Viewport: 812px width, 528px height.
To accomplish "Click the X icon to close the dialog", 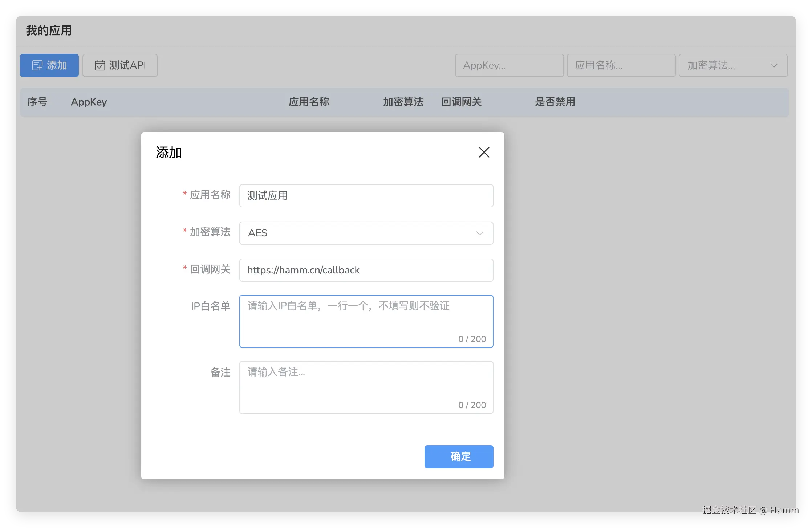I will pyautogui.click(x=484, y=152).
